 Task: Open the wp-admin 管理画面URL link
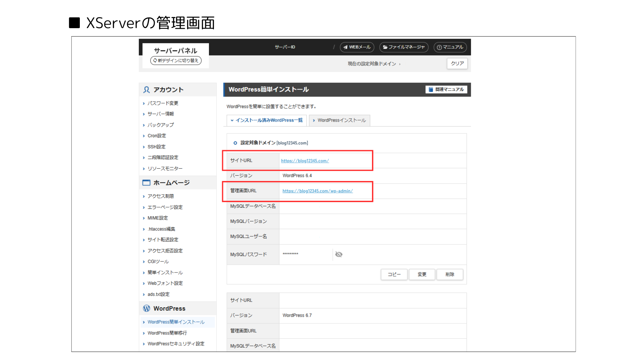pyautogui.click(x=317, y=191)
